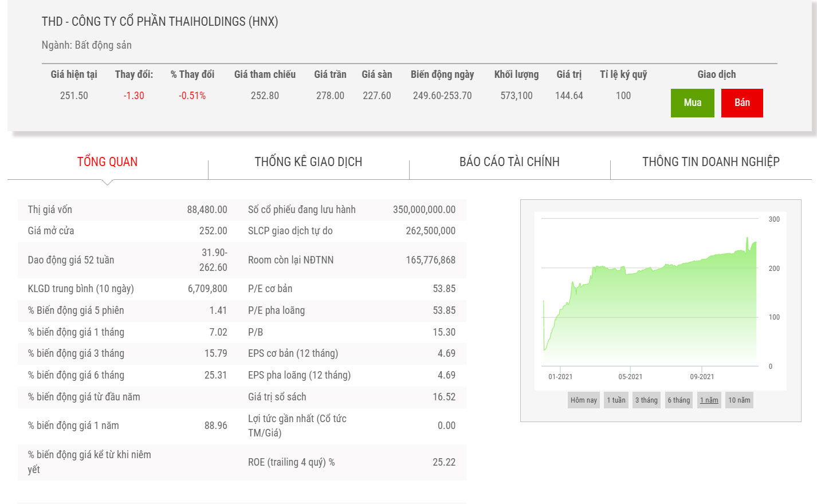The width and height of the screenshot is (817, 504).
Task: Select the 3 tháng chart period
Action: (646, 400)
